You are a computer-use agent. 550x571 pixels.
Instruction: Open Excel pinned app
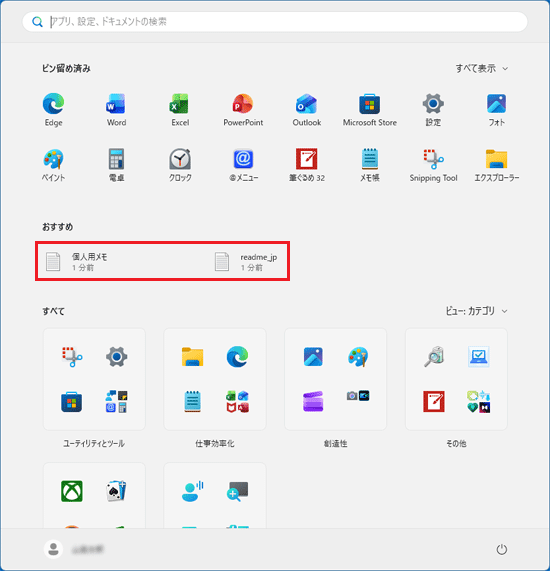[x=180, y=110]
